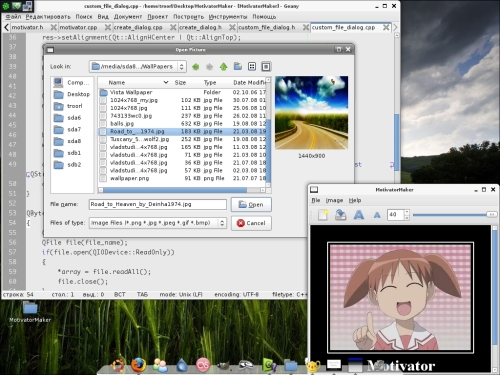
Task: Click the grey Forward arrow in file dialog
Action: pos(209,67)
